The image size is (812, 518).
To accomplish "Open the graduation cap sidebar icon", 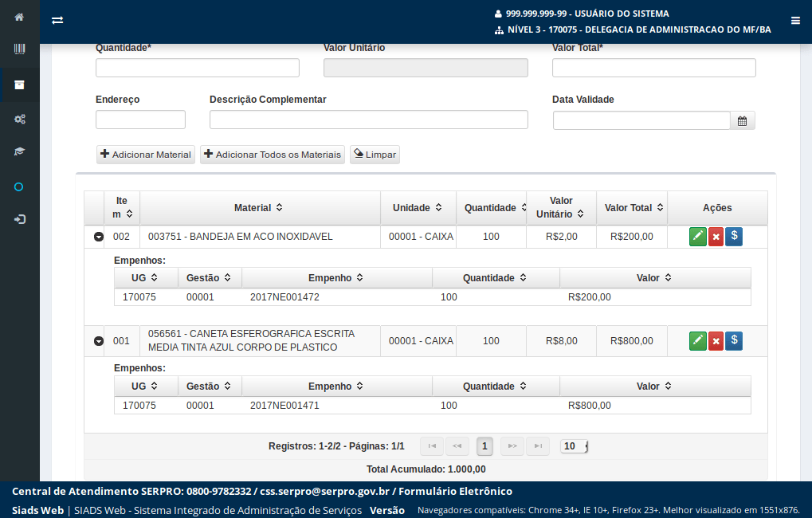I will coord(19,151).
